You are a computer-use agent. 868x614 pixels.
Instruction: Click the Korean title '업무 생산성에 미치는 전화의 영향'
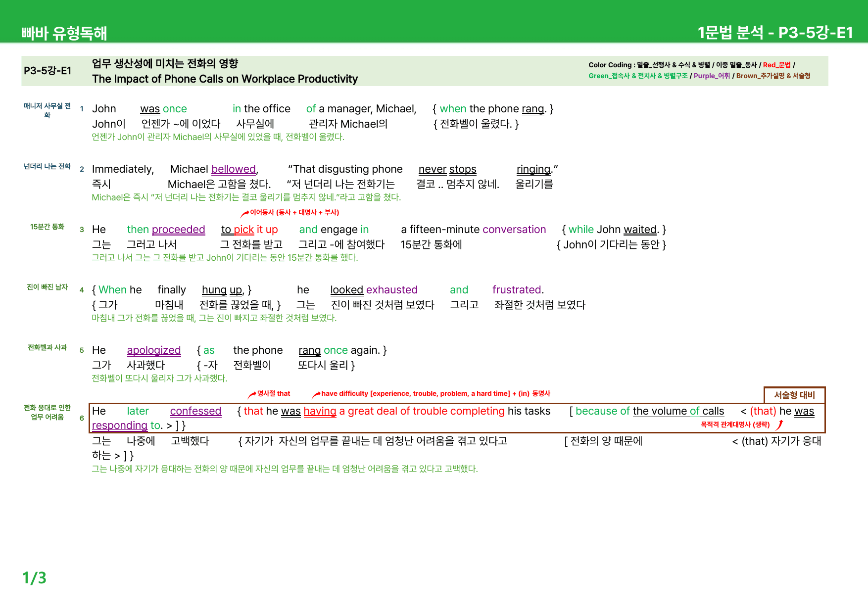(165, 63)
